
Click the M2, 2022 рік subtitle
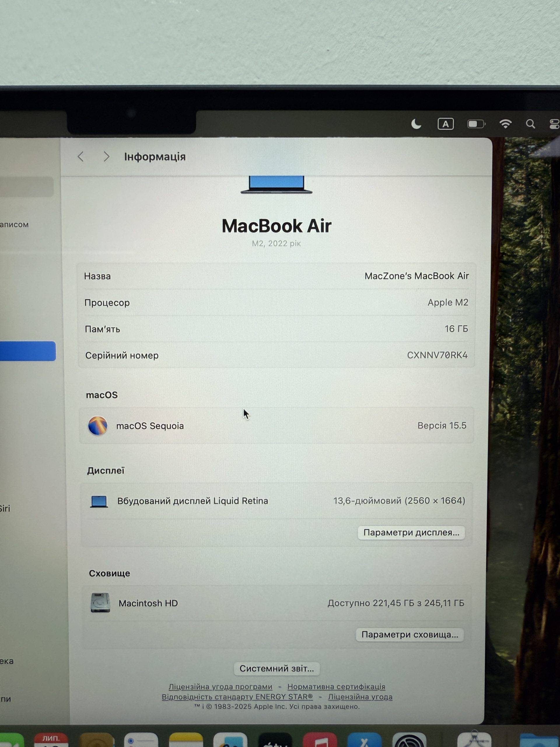coord(276,243)
